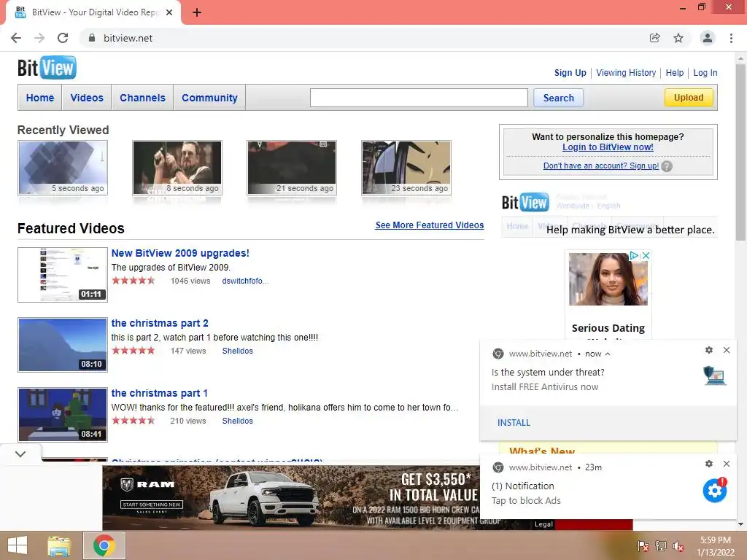
Task: Open 'See More Featured Videos' link
Action: pos(429,225)
